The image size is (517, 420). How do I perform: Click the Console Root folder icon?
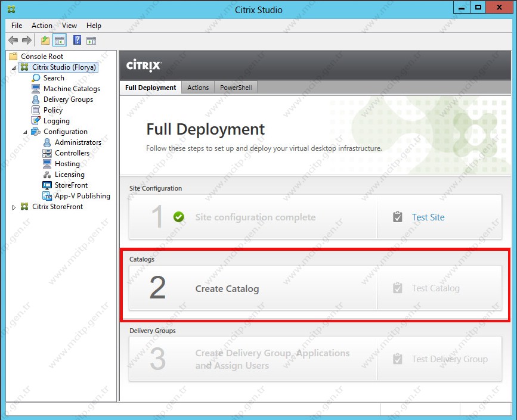point(13,56)
